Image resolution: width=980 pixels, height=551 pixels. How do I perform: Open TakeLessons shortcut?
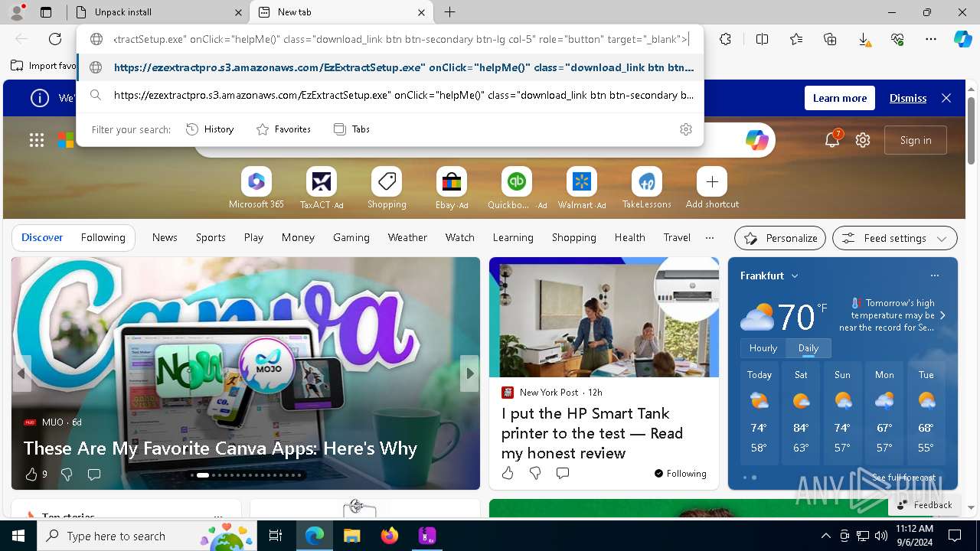point(647,188)
